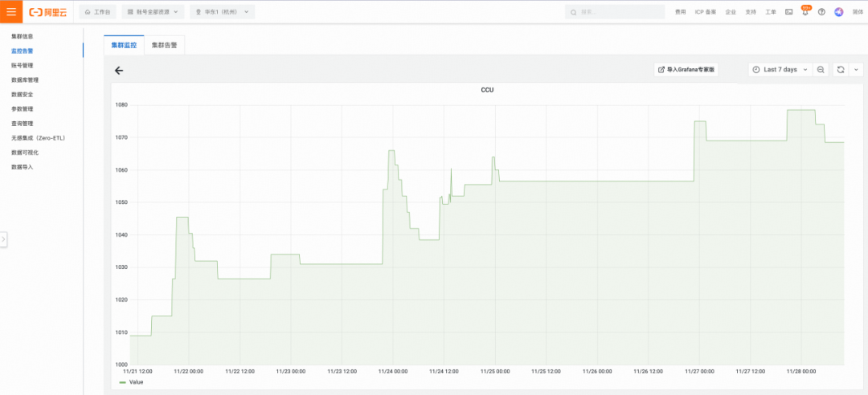868x395 pixels.
Task: Switch language via 简体
Action: tap(858, 12)
